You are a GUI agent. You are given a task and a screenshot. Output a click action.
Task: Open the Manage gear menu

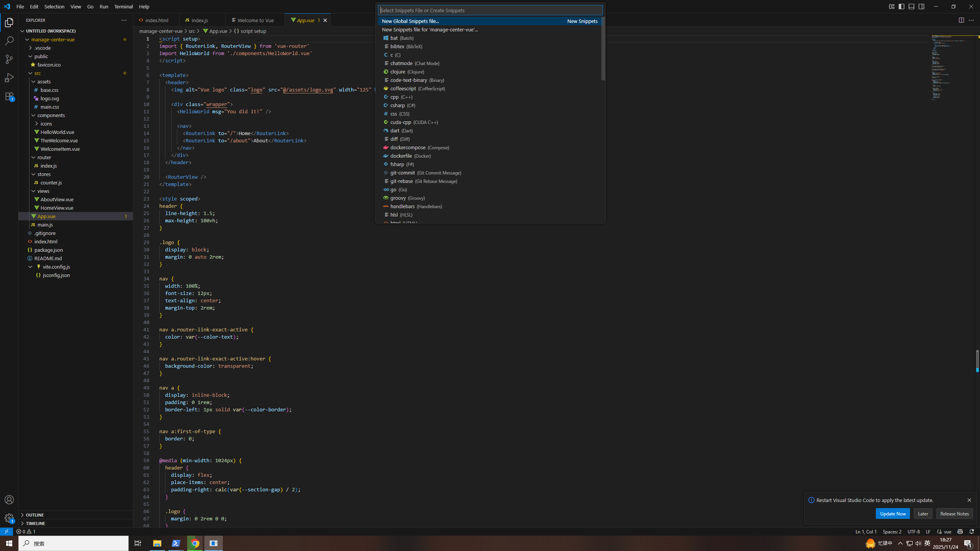9,518
